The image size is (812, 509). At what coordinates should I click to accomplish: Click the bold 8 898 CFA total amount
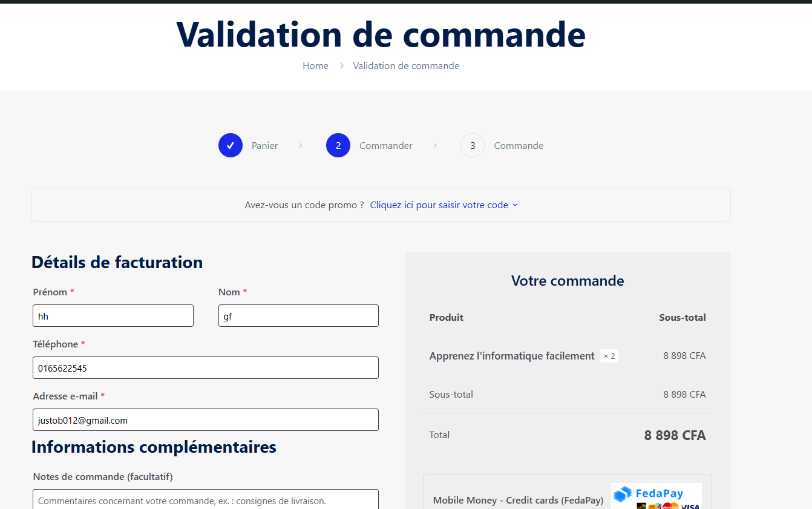(x=675, y=435)
